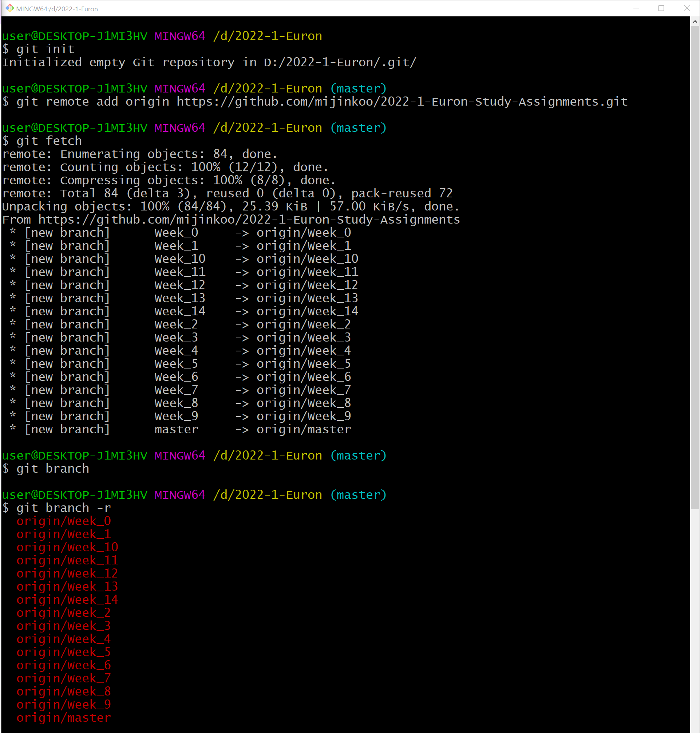Click the window title text MINGW64:/d/2022-1-Euron

[x=57, y=9]
